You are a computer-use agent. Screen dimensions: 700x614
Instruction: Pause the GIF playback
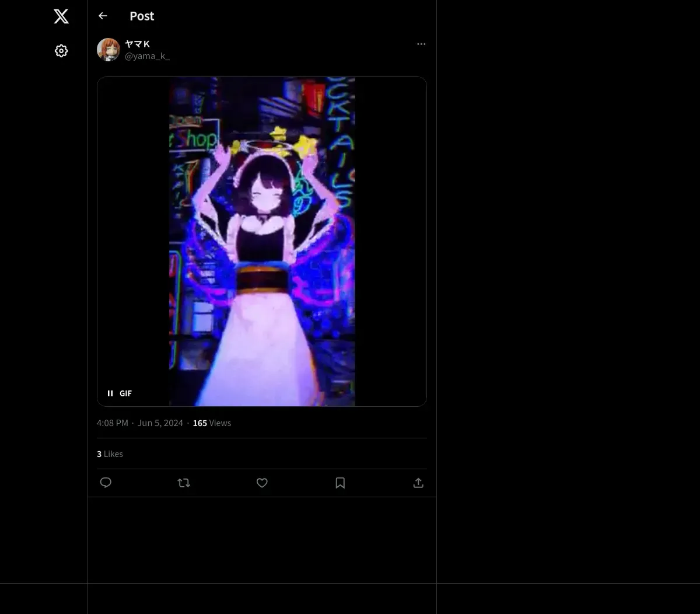[110, 393]
